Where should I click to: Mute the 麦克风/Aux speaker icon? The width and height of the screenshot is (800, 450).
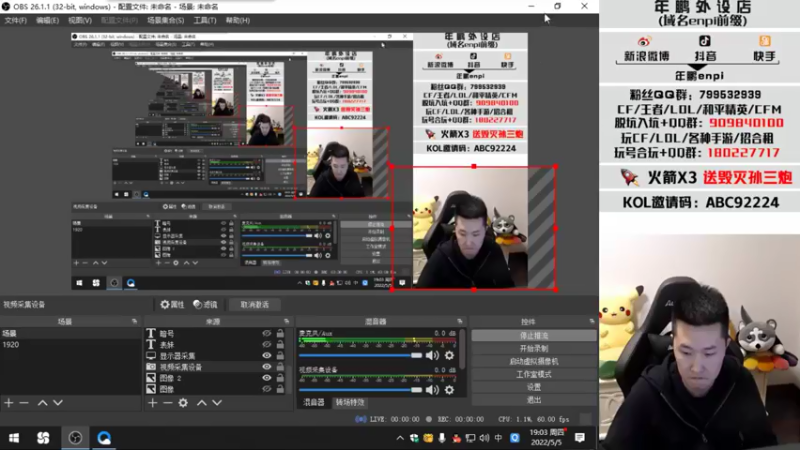(x=432, y=356)
